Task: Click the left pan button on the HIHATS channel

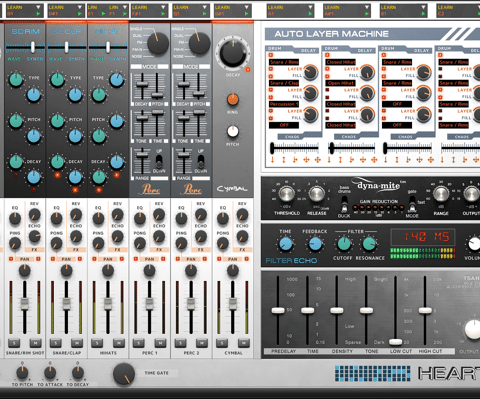Action: click(94, 259)
